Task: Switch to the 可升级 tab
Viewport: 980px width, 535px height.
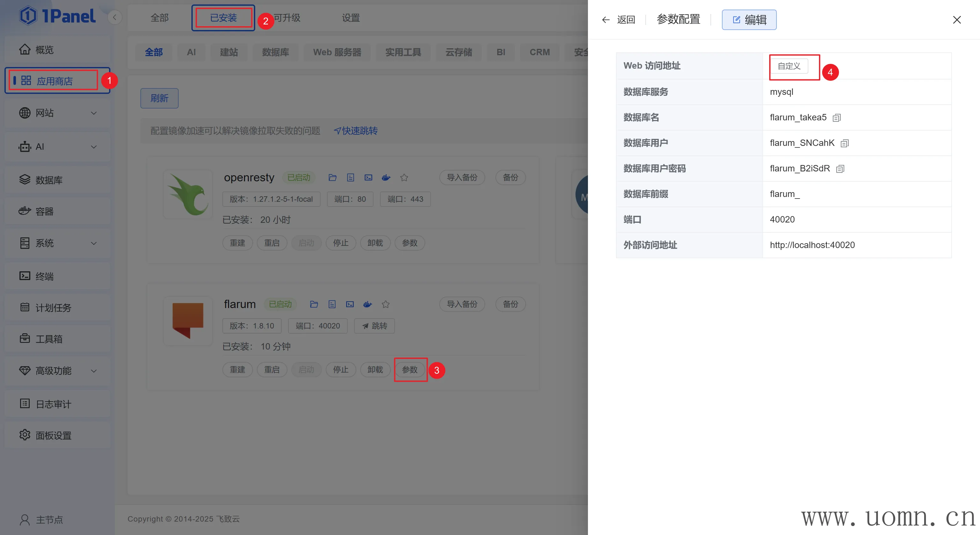Action: [287, 18]
